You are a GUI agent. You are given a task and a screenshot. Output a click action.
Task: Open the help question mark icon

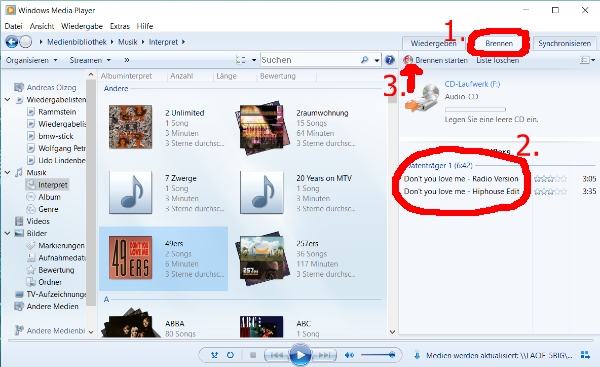390,60
